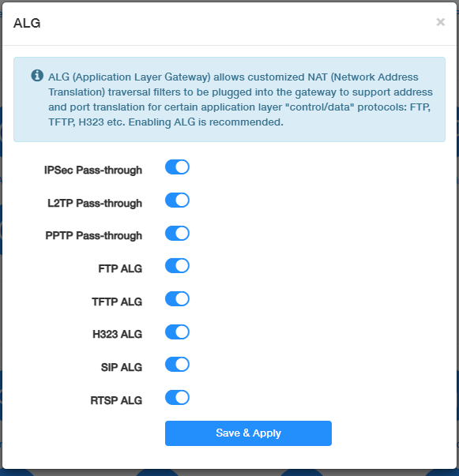Click the PPTP Pass-through label

(93, 236)
